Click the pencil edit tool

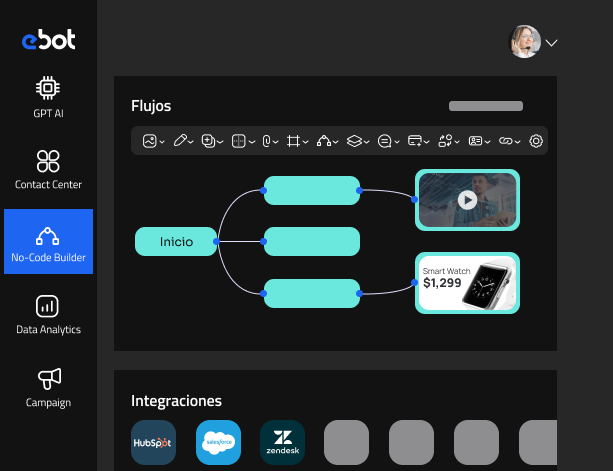(x=180, y=141)
